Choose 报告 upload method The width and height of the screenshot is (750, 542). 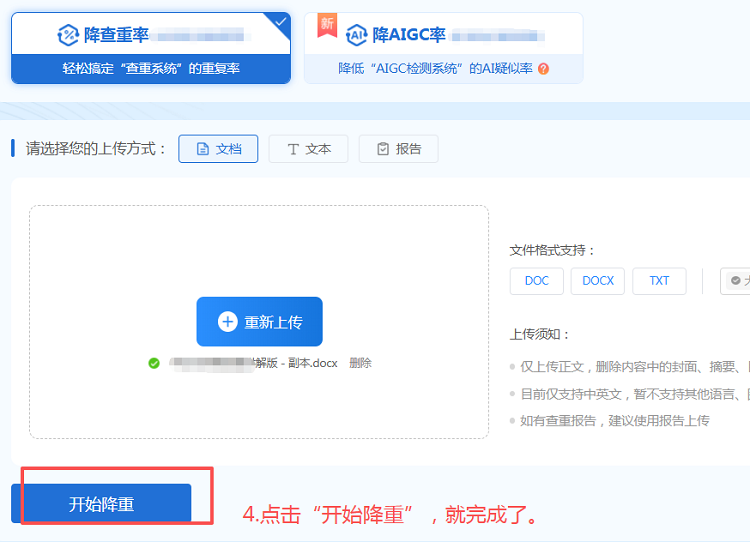coord(398,149)
